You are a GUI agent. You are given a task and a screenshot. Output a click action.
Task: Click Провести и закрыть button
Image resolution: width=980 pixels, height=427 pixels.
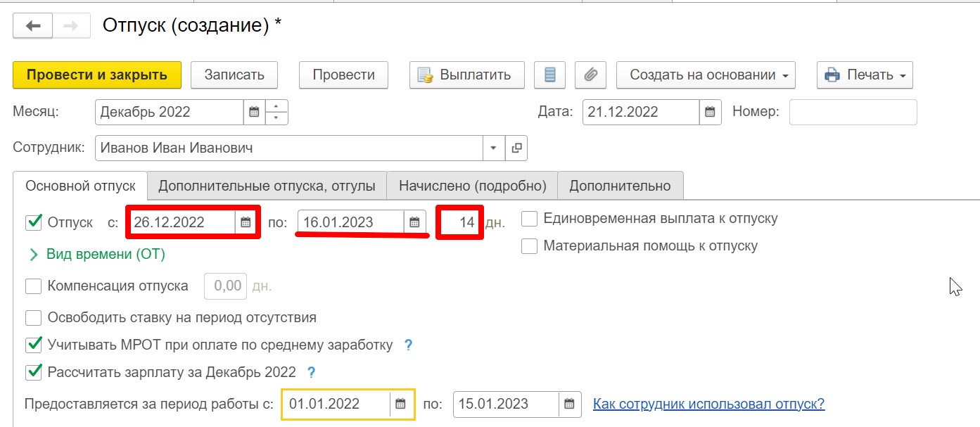point(97,75)
